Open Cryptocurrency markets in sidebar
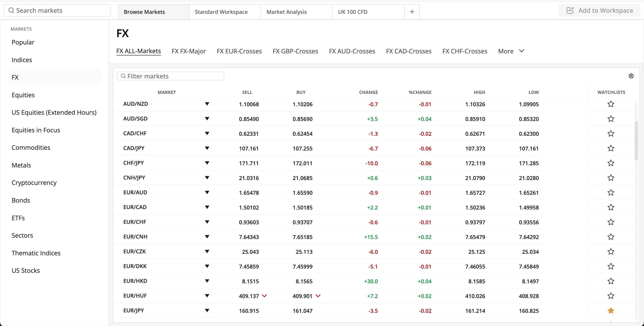 [34, 183]
